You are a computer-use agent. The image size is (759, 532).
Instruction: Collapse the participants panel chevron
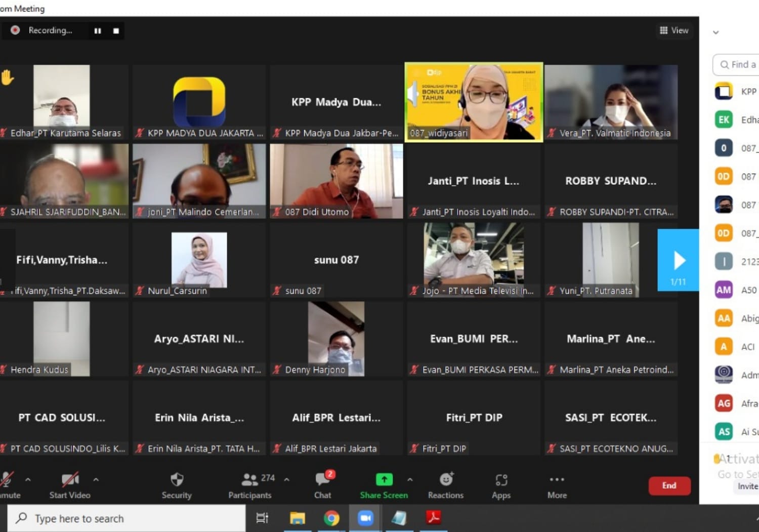pyautogui.click(x=715, y=32)
